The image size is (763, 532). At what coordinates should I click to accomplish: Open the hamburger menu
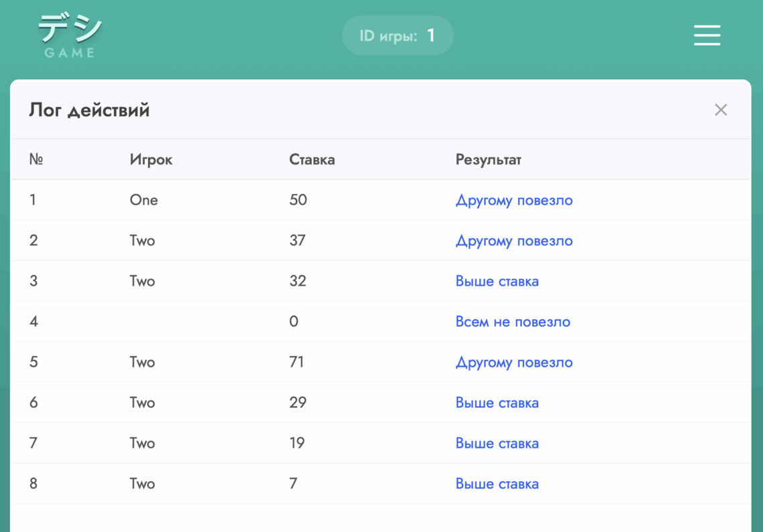(x=707, y=35)
